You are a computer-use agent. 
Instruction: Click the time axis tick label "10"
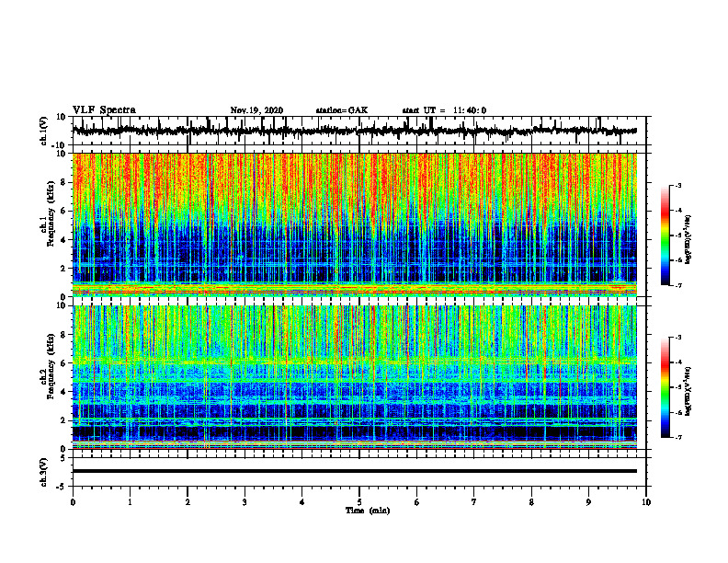point(646,502)
